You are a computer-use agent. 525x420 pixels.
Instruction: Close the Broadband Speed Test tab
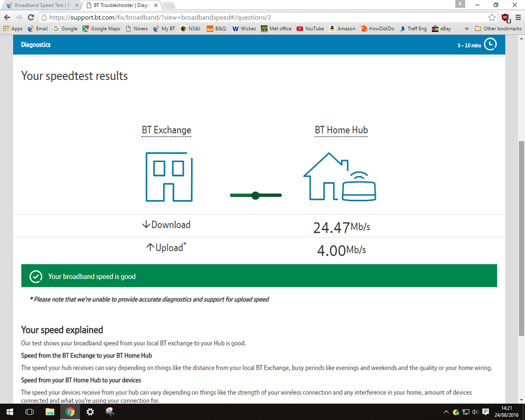point(77,5)
